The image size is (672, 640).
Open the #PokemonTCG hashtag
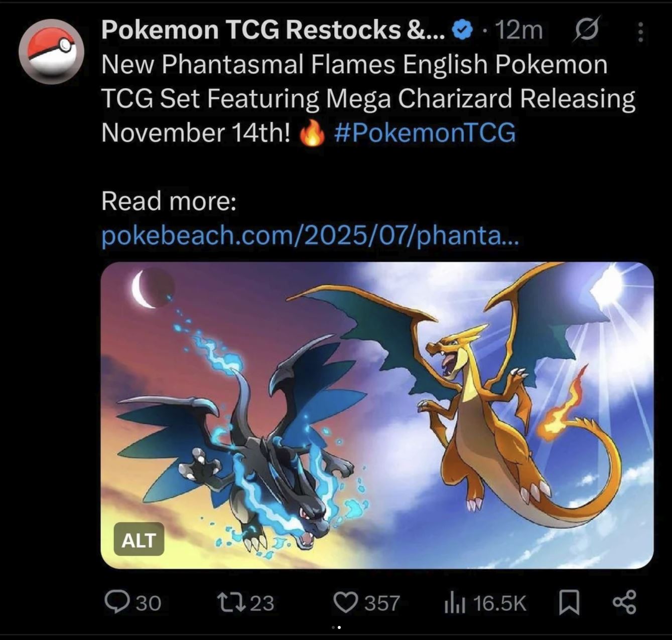(425, 132)
